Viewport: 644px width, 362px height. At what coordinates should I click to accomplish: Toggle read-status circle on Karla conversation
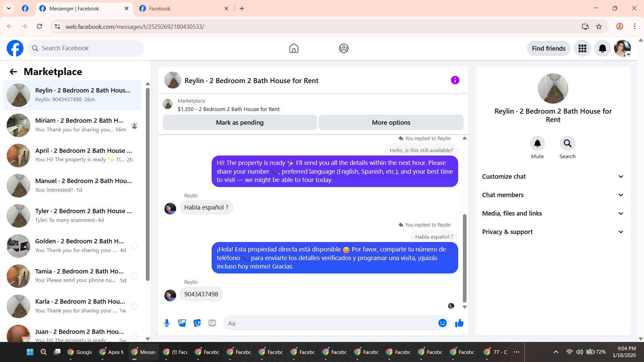click(135, 306)
